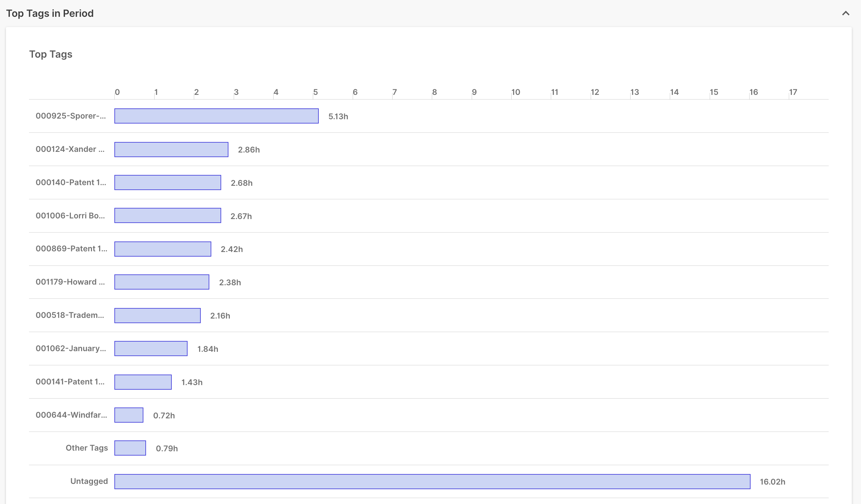
Task: Select the 000644-Windfar bar
Action: tap(129, 415)
